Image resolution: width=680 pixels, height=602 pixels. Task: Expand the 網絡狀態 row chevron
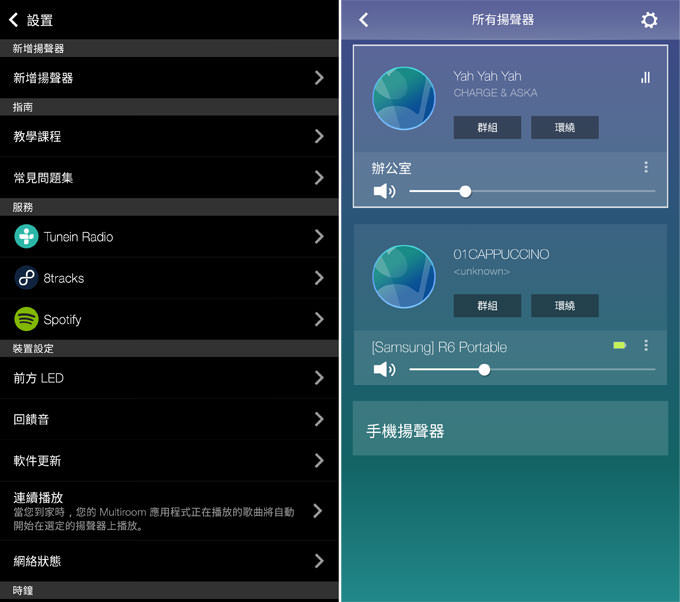[319, 561]
